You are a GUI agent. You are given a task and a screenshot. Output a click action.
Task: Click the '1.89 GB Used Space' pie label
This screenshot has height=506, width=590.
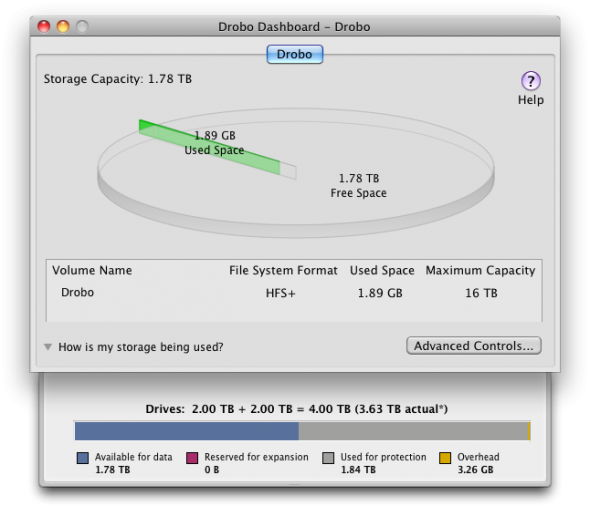pos(214,143)
